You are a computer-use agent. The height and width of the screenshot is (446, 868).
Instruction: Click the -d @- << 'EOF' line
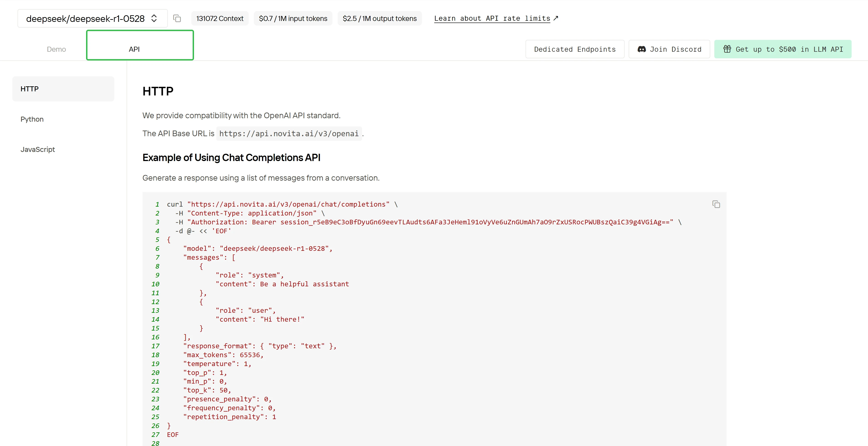click(x=203, y=231)
